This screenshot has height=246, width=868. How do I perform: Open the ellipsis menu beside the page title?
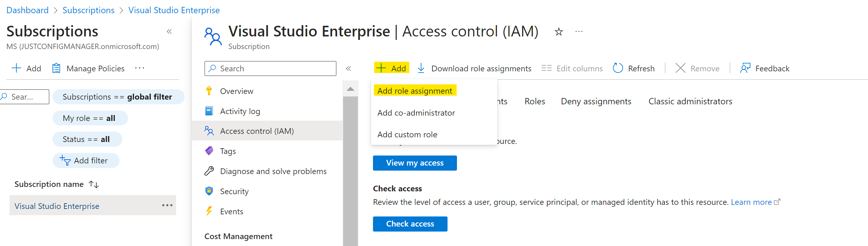pos(579,32)
